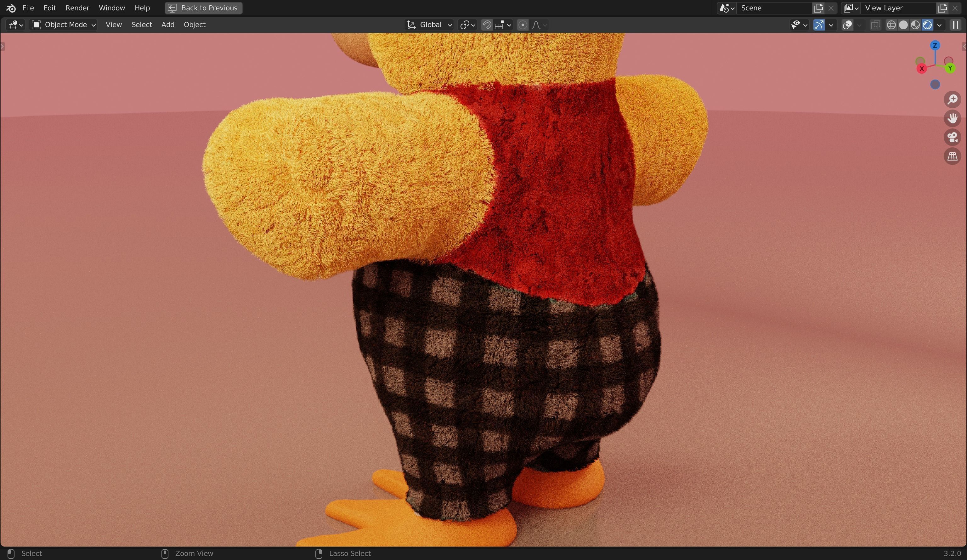Select rendered viewport shading
Screen dimensions: 967x560
tap(927, 25)
